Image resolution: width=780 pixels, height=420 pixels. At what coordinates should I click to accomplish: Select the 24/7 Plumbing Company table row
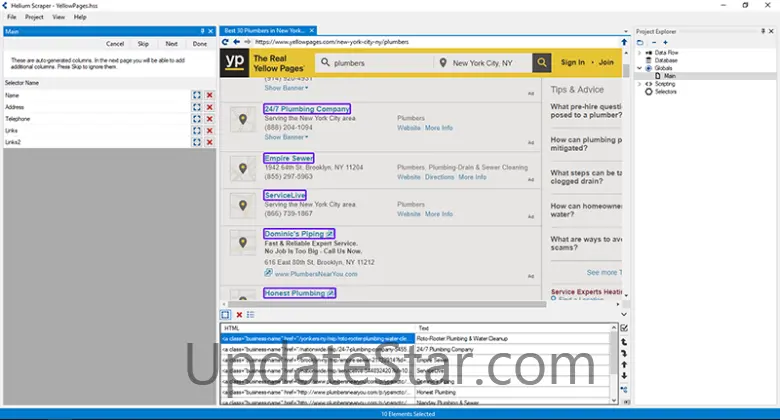click(416, 349)
